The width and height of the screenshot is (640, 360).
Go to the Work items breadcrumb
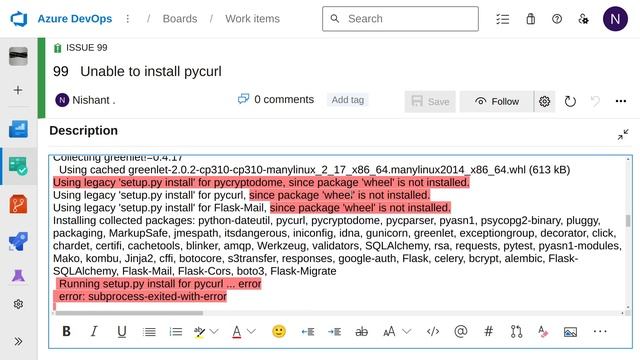coord(252,19)
